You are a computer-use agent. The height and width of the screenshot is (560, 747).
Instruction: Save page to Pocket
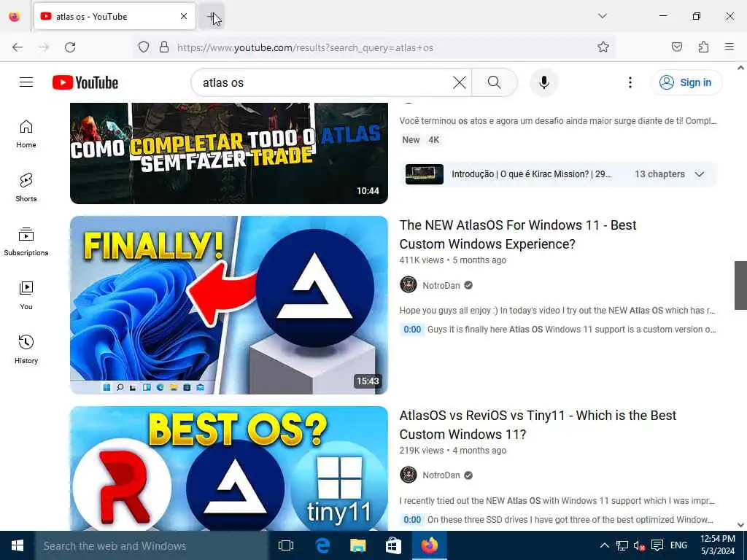(676, 47)
